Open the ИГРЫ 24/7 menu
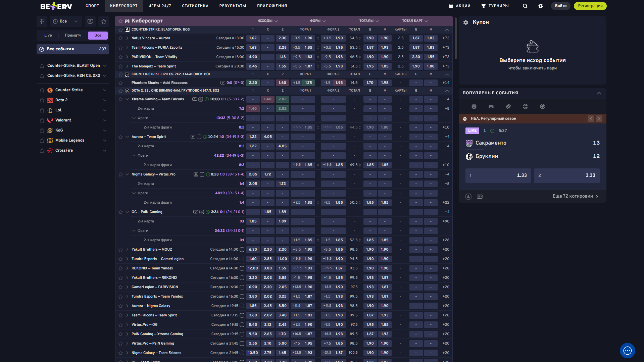 (160, 6)
